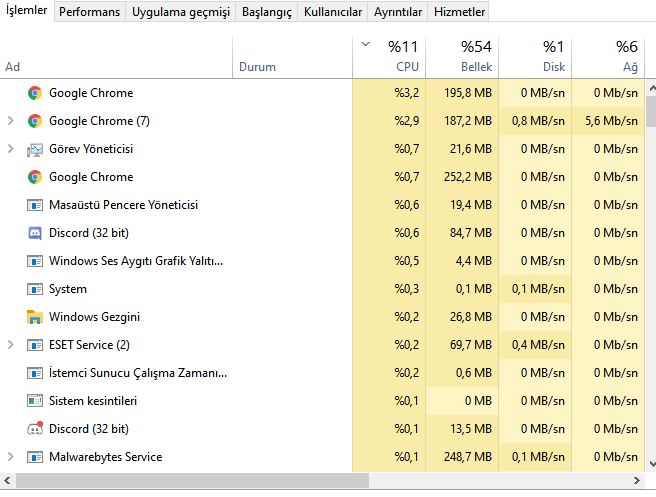This screenshot has width=656, height=497.
Task: Click the System process icon
Action: coord(35,289)
